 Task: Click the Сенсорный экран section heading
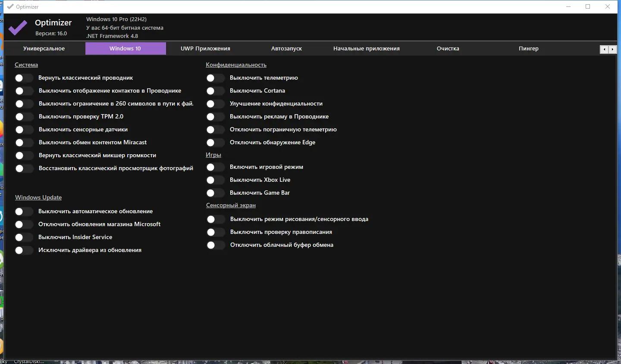pyautogui.click(x=231, y=205)
